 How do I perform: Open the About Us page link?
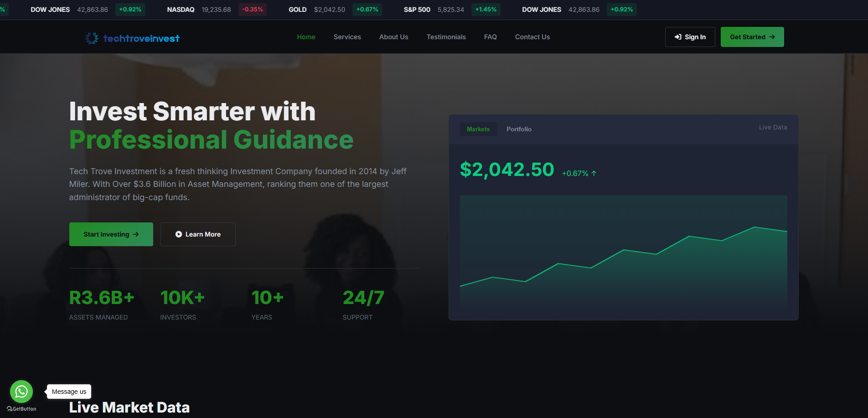pyautogui.click(x=394, y=37)
